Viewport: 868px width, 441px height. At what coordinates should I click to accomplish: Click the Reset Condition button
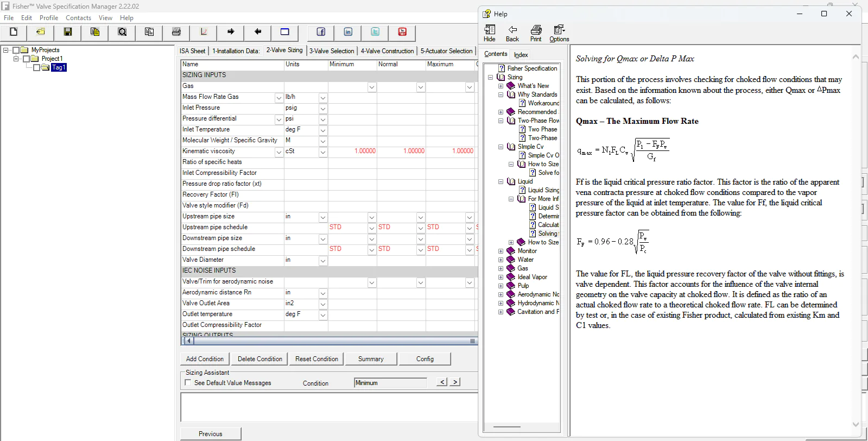316,359
